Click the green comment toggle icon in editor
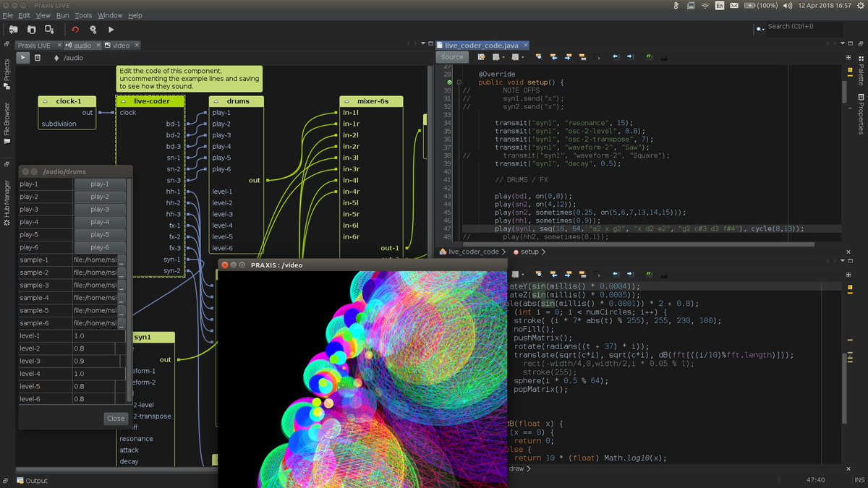This screenshot has height=488, width=868. [x=649, y=56]
